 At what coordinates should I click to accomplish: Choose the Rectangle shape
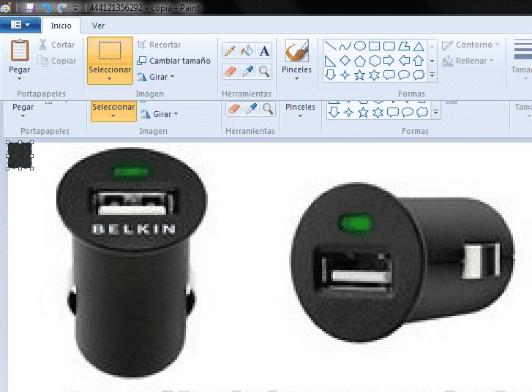click(x=374, y=46)
